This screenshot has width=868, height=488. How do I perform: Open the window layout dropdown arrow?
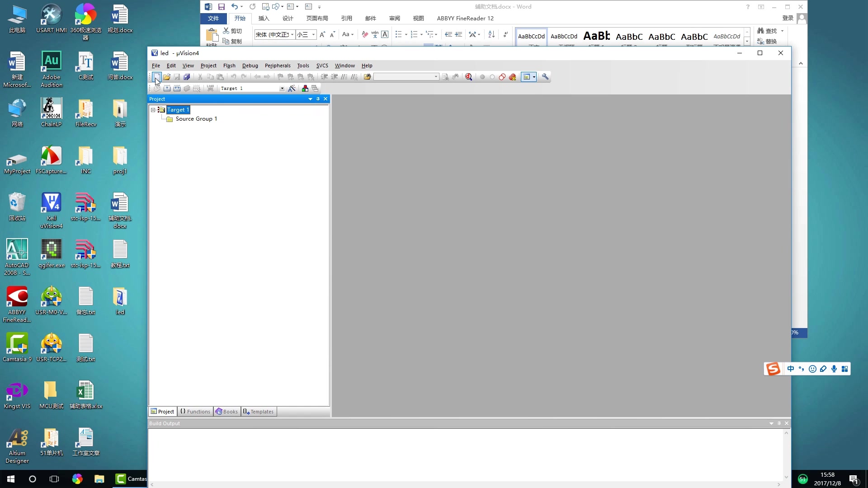pyautogui.click(x=534, y=77)
